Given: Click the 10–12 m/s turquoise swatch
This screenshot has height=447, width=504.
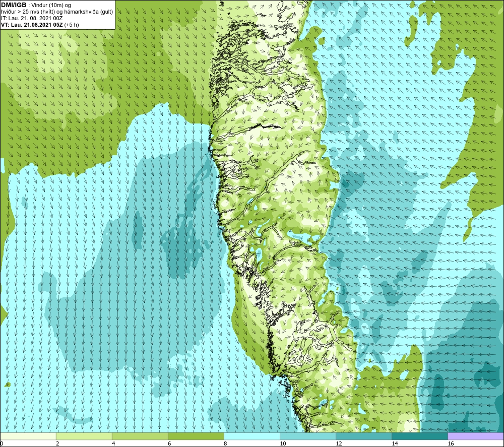Looking at the screenshot, I should point(308,436).
